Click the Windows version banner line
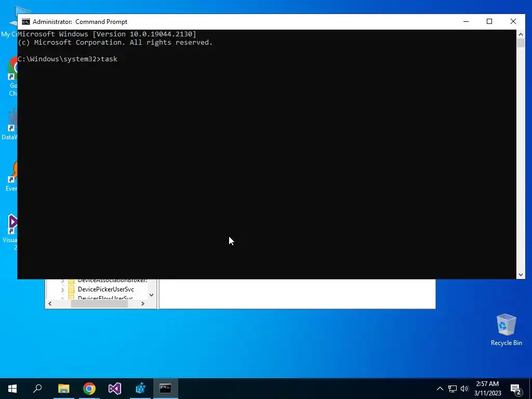The width and height of the screenshot is (532, 399). click(x=107, y=34)
